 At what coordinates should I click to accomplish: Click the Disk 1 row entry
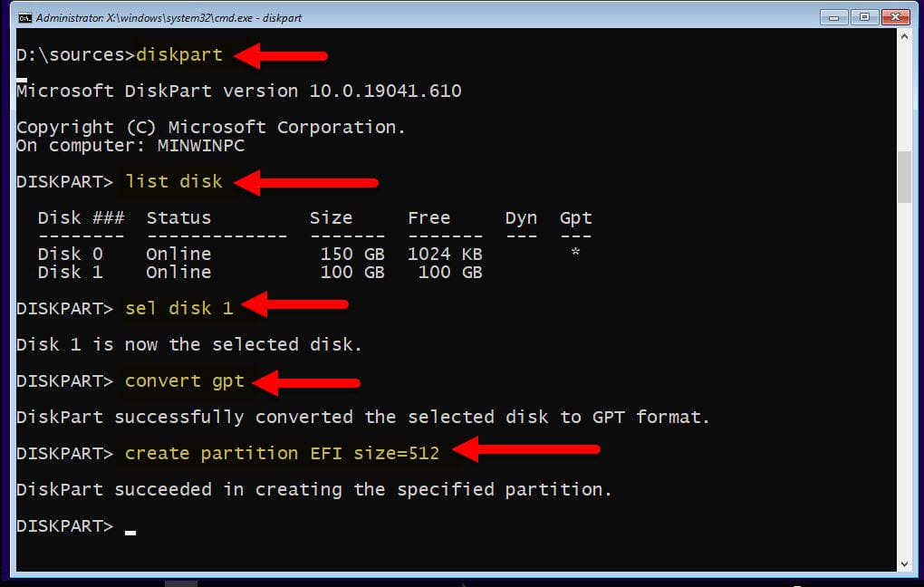coord(260,273)
